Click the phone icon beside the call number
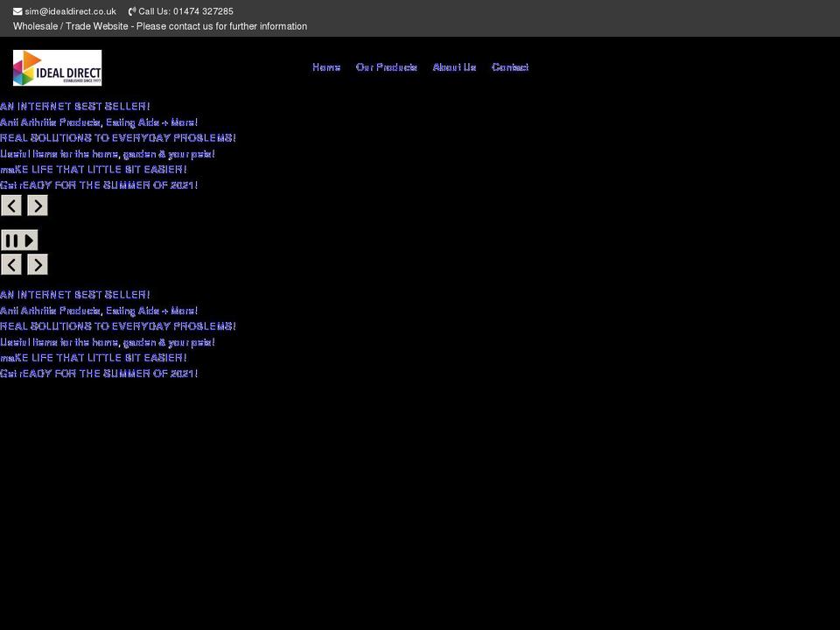Viewport: 840px width, 630px height. tap(129, 11)
